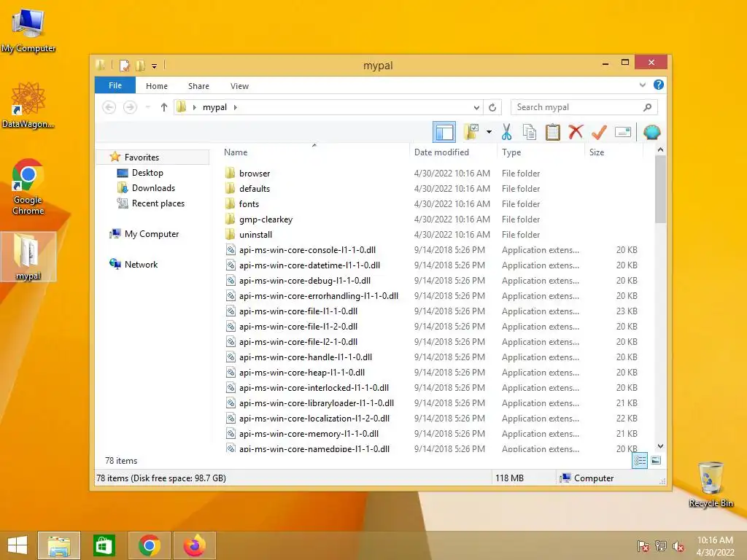This screenshot has width=747, height=560.
Task: Select the Google Chrome desktop shortcut
Action: tap(28, 186)
